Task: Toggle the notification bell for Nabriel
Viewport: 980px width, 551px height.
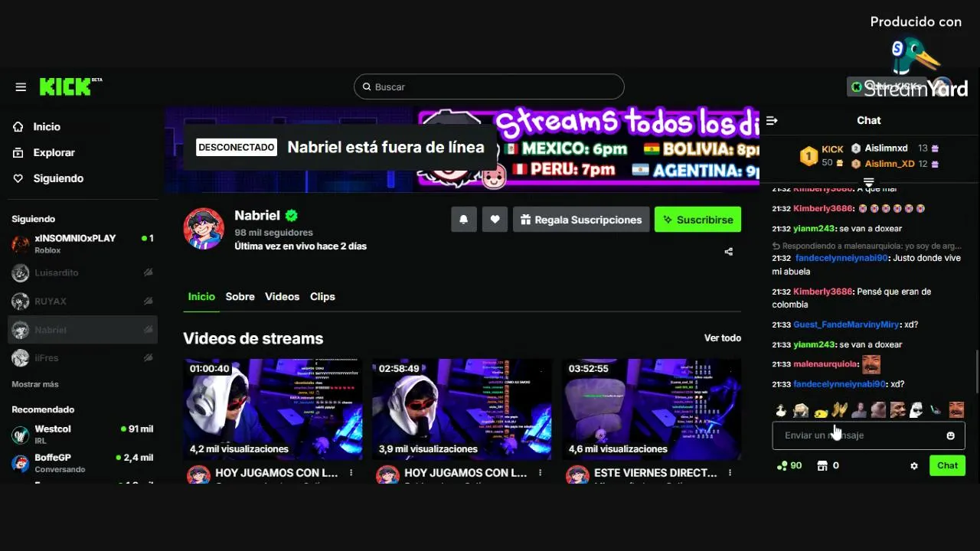Action: coord(464,220)
